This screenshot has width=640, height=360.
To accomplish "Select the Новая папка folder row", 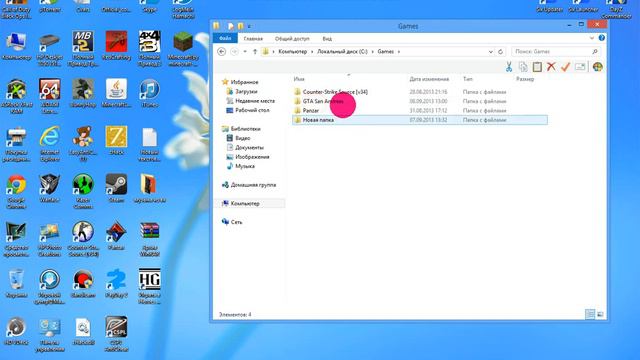I will [420, 120].
